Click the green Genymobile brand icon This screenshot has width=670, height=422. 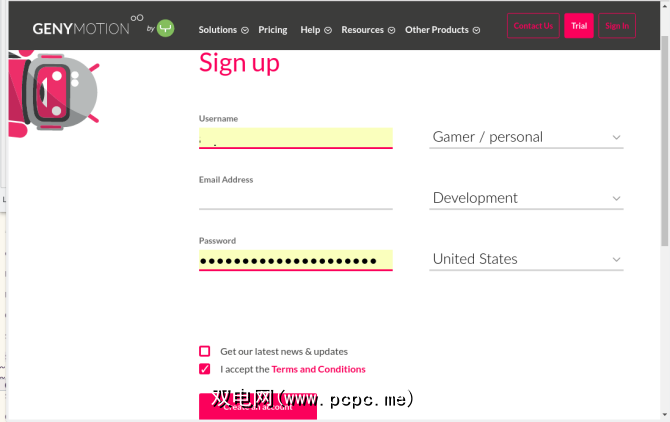(166, 29)
